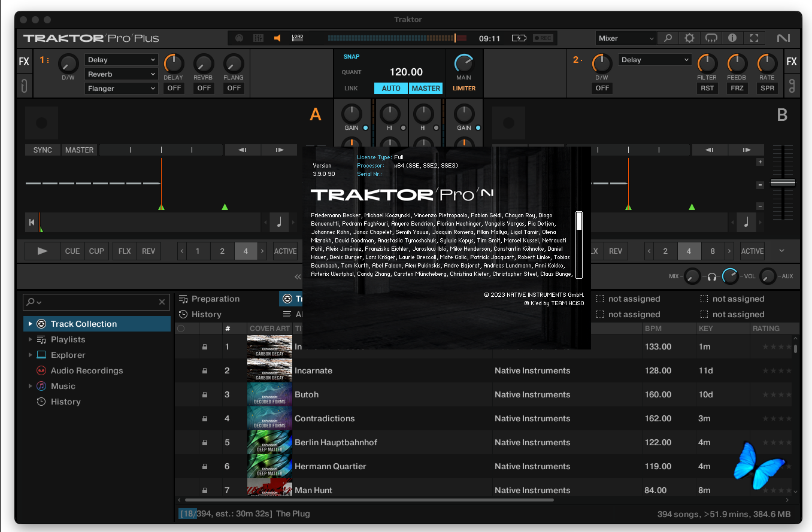Click the note icon on deck A stripe
Screen dimensions: 812x532
[x=280, y=222]
